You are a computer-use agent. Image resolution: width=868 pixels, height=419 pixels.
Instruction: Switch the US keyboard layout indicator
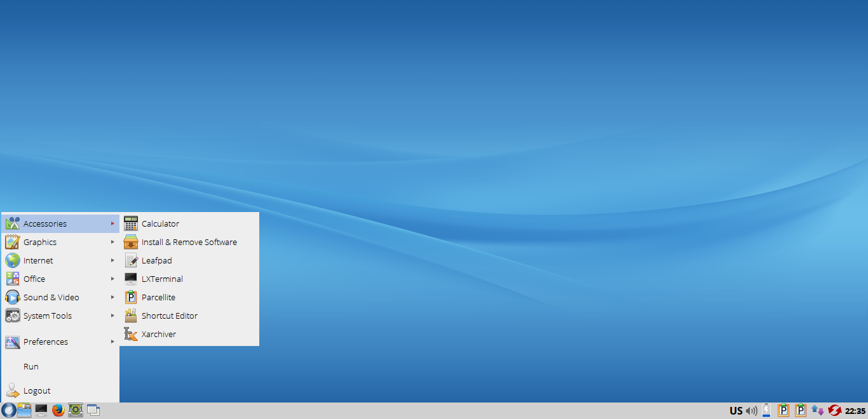pyautogui.click(x=736, y=411)
